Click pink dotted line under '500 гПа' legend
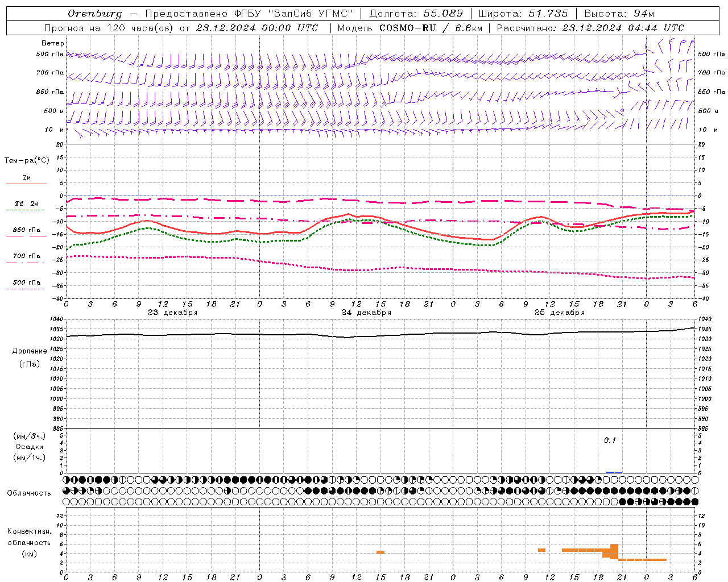The image size is (728, 582). point(25,289)
